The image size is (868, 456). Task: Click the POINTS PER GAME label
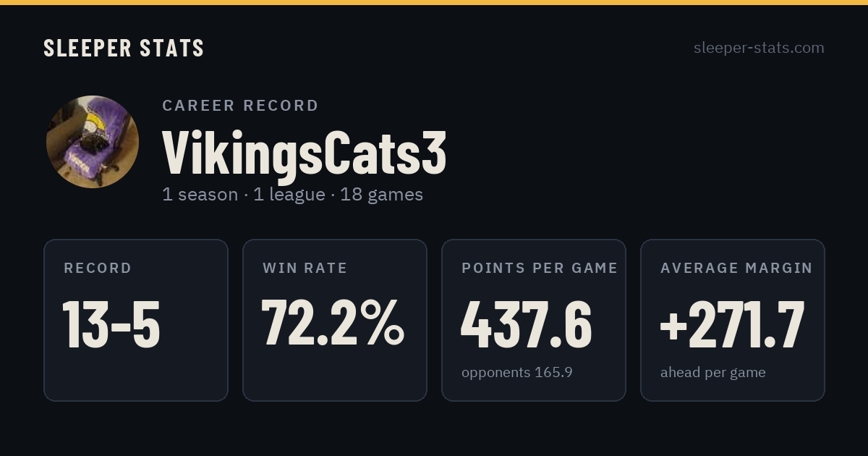click(x=540, y=269)
